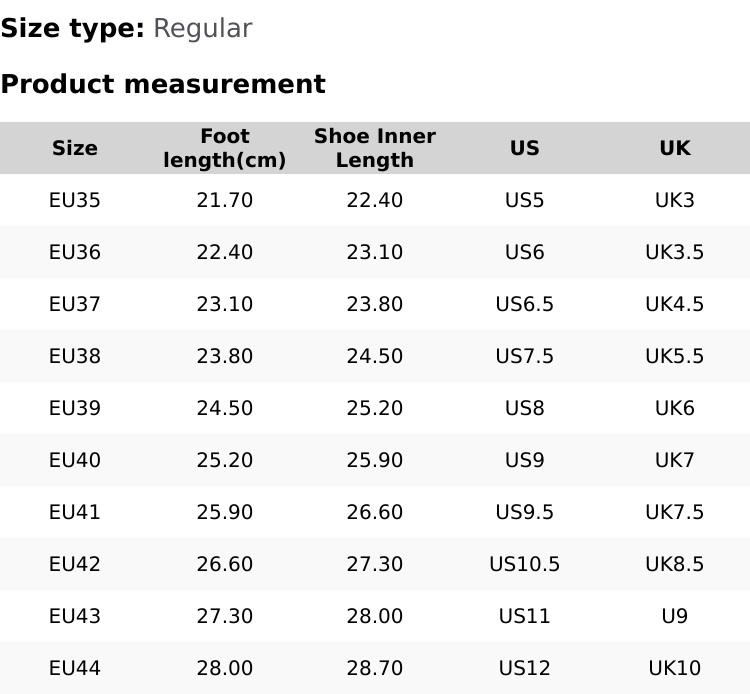Select the Regular size type value
750x694 pixels.
click(x=202, y=28)
